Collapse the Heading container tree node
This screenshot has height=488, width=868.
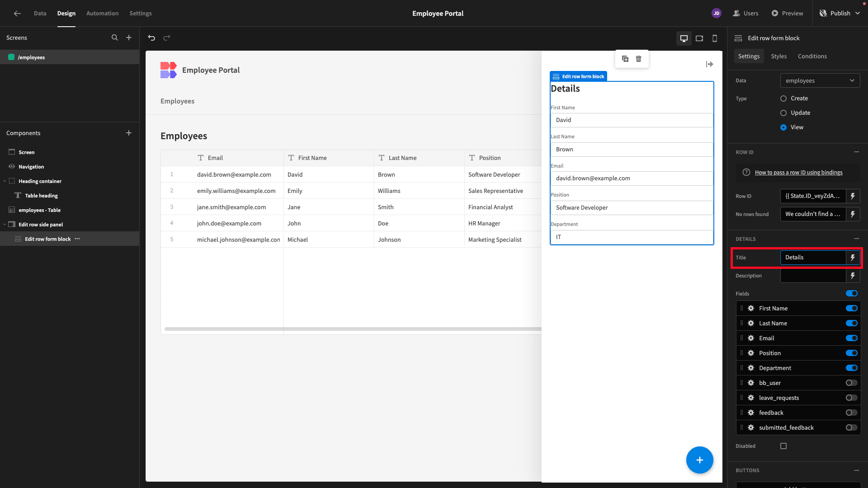(5, 181)
